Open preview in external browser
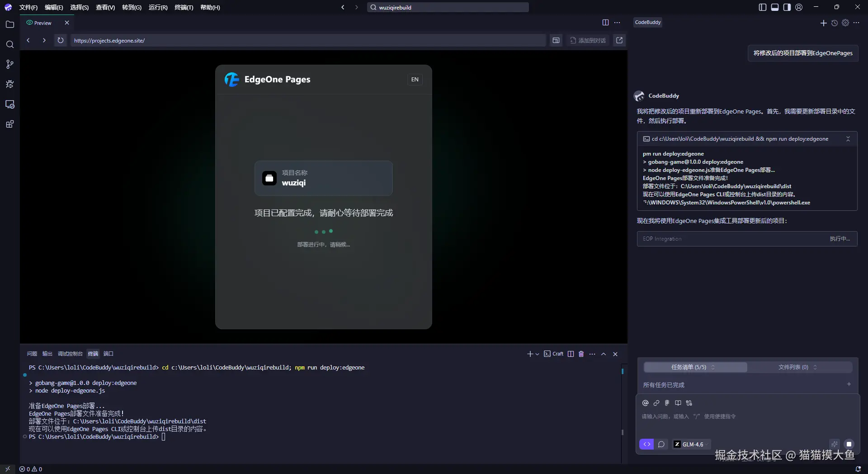The height and width of the screenshot is (474, 868). pos(619,40)
